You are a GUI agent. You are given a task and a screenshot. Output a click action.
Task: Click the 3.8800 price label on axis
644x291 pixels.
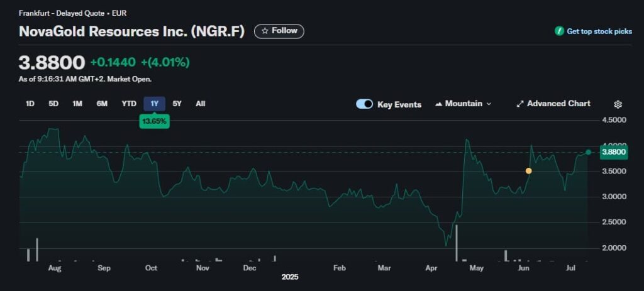pos(614,152)
